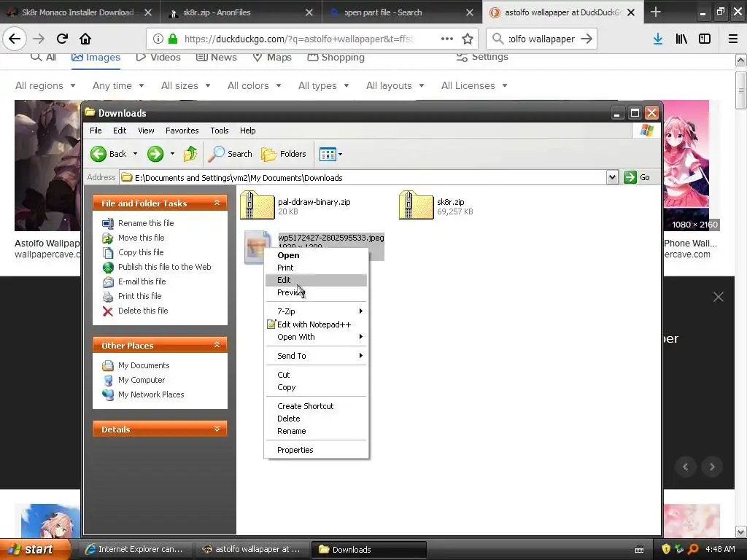This screenshot has height=560, width=747.
Task: Click Firefox reload button
Action: (x=62, y=39)
